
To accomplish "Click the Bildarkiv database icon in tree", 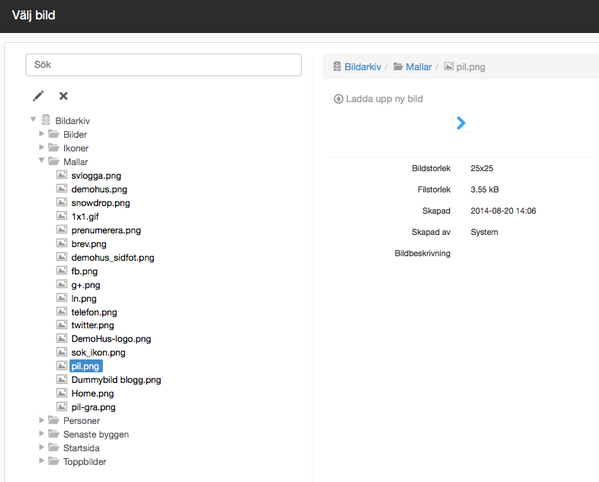I will tap(46, 120).
